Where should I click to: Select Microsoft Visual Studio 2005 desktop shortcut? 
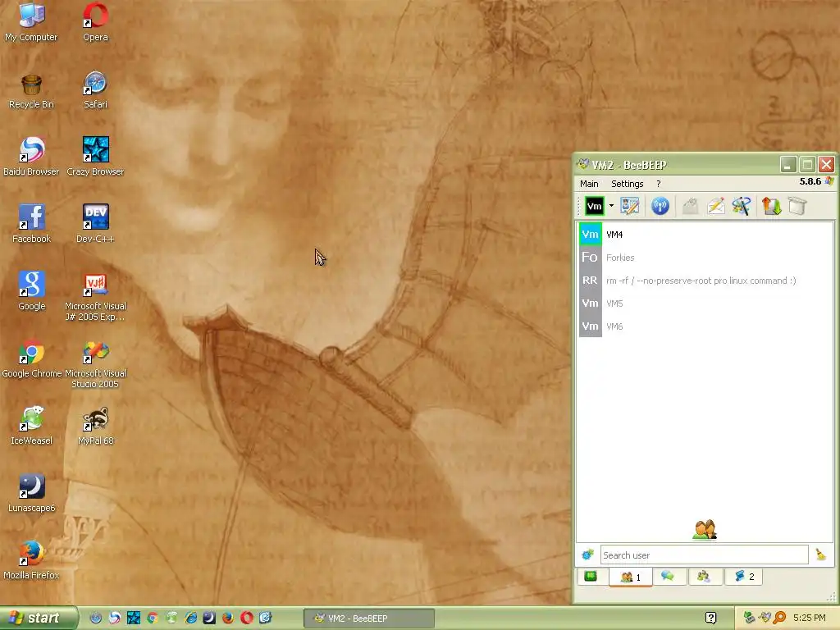(95, 363)
